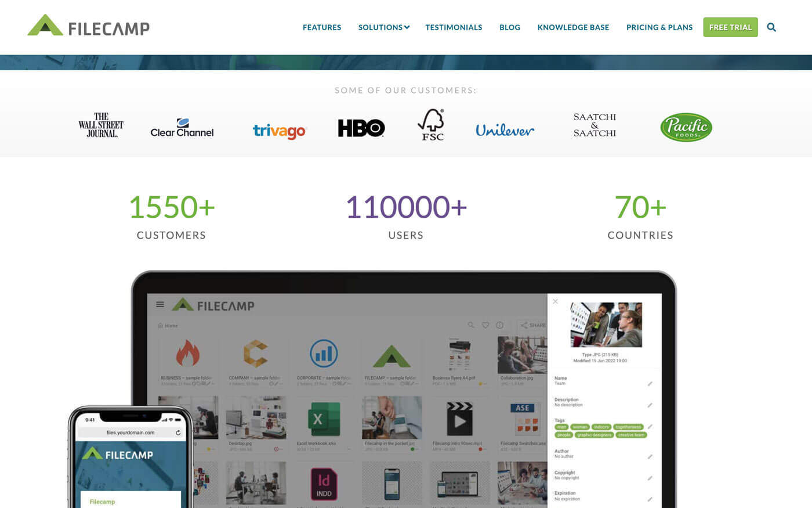Click the pencil edit icon for Description
The height and width of the screenshot is (508, 812).
pyautogui.click(x=650, y=405)
